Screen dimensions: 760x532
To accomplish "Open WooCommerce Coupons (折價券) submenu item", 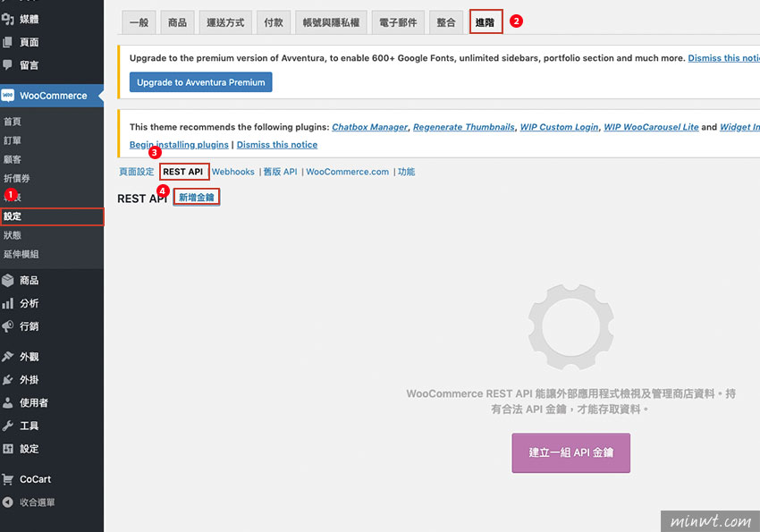I will point(16,178).
